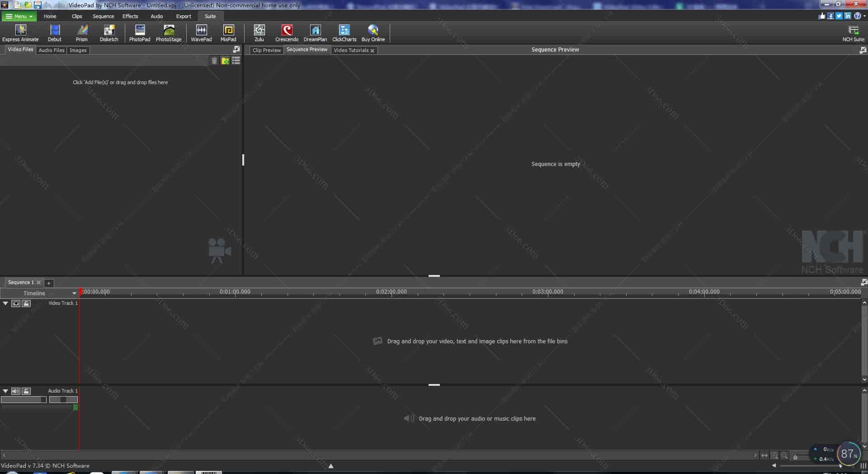The height and width of the screenshot is (474, 868).
Task: Launch PhotoStage slideshow tool
Action: coord(168,32)
